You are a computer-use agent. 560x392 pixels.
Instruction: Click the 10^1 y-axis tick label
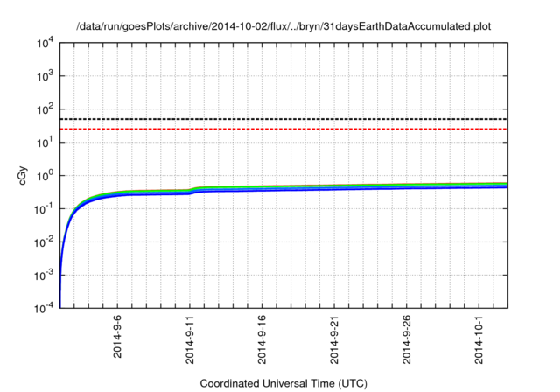[45, 142]
